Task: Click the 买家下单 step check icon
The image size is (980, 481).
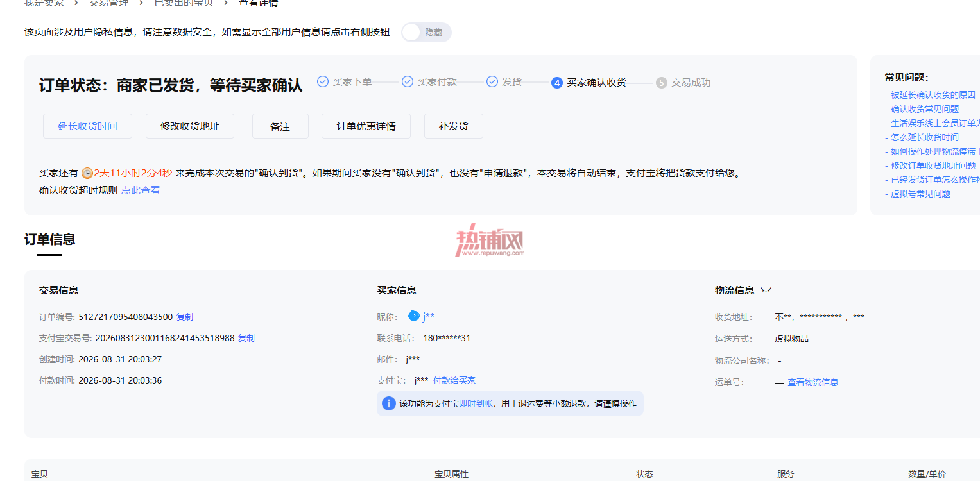Action: click(x=323, y=81)
